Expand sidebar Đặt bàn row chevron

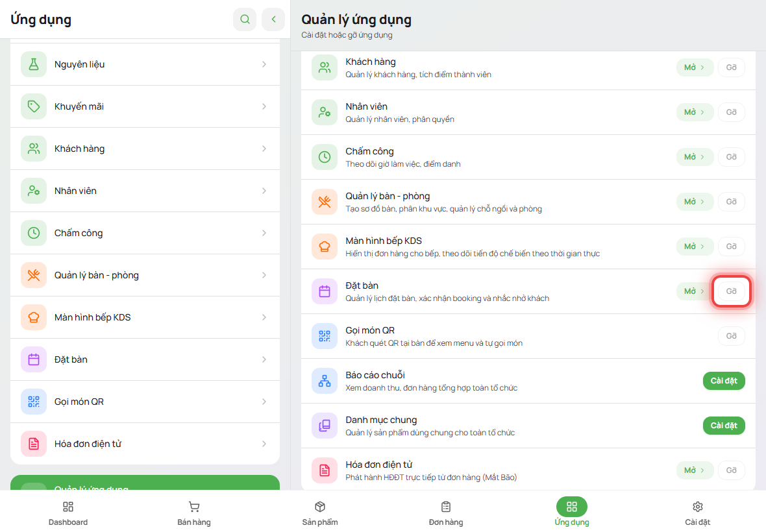coord(264,359)
